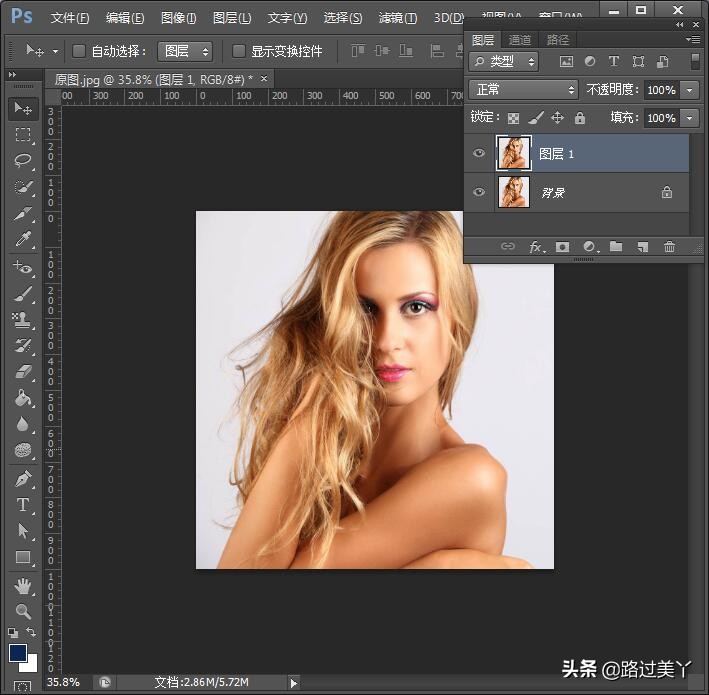Hide the 图层 1 layer visibility
This screenshot has width=709, height=695.
click(479, 153)
